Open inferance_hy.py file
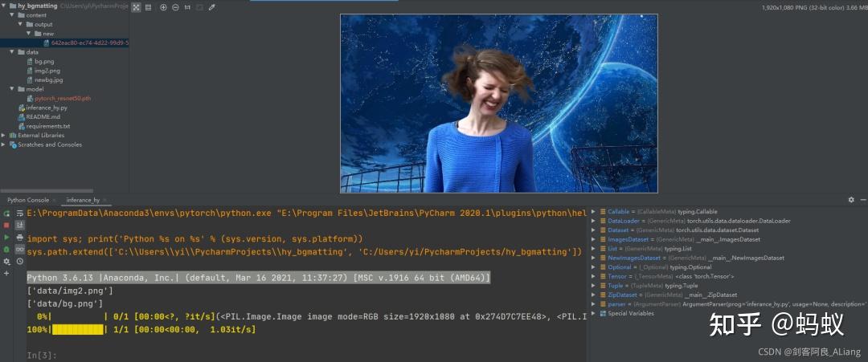The width and height of the screenshot is (868, 362). (47, 108)
